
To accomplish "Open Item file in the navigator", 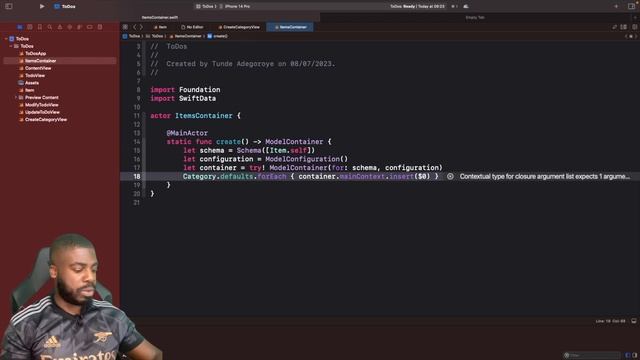I will 29,90.
